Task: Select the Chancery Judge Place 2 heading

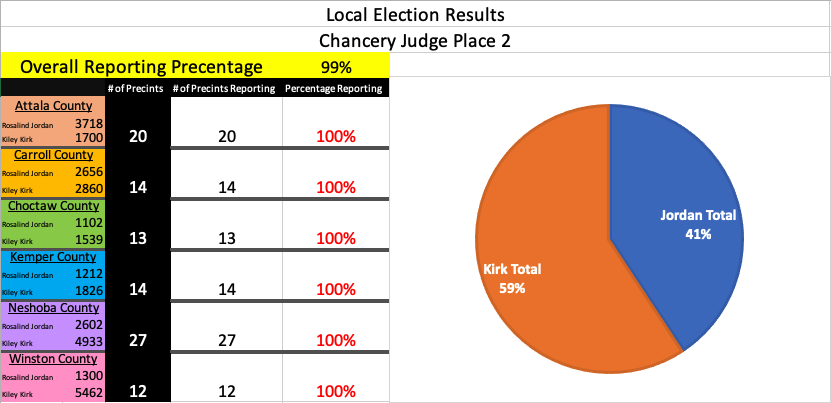Action: pos(415,41)
